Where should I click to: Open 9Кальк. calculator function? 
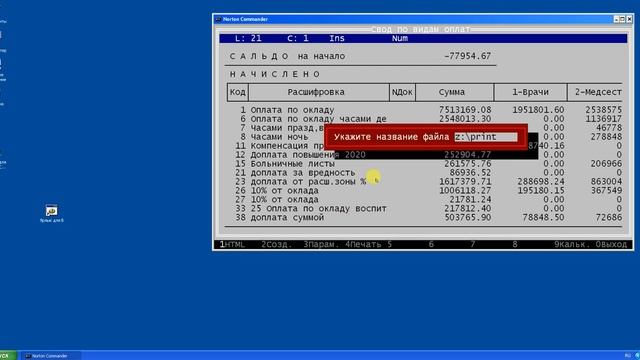coord(572,244)
